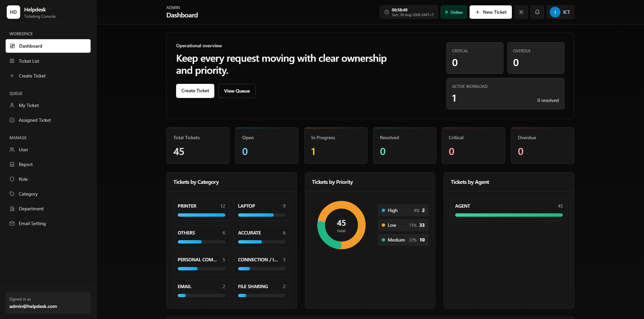This screenshot has width=644, height=319.
Task: Click the clock icon beside the time
Action: (x=387, y=12)
